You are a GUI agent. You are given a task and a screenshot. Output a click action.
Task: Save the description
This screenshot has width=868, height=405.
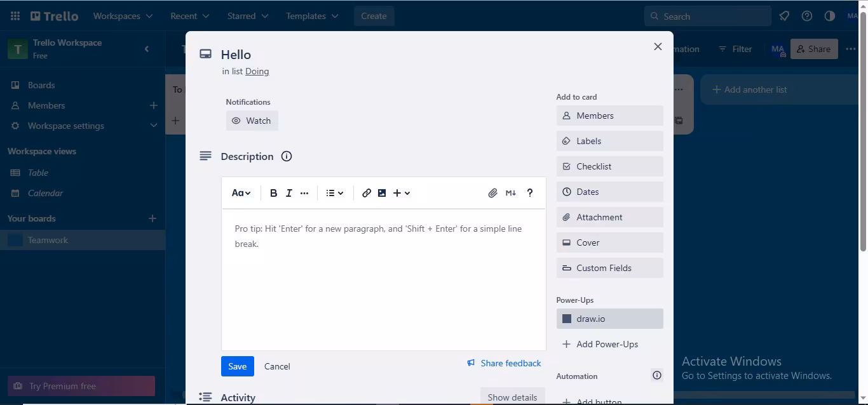coord(238,366)
